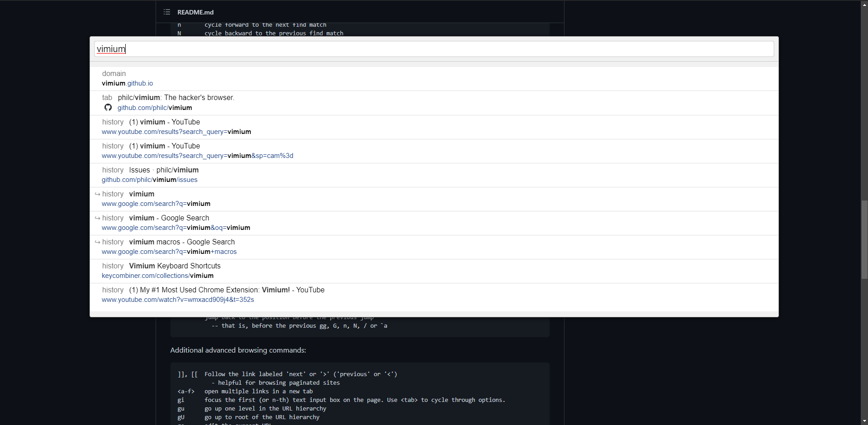The height and width of the screenshot is (425, 868).
Task: Open the README.md outline list icon
Action: tap(167, 12)
